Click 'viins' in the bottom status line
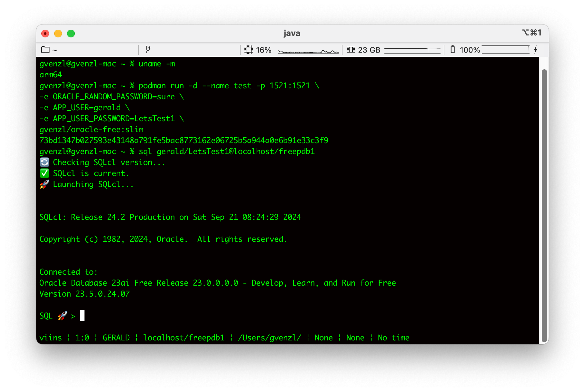The height and width of the screenshot is (392, 585). pos(51,338)
